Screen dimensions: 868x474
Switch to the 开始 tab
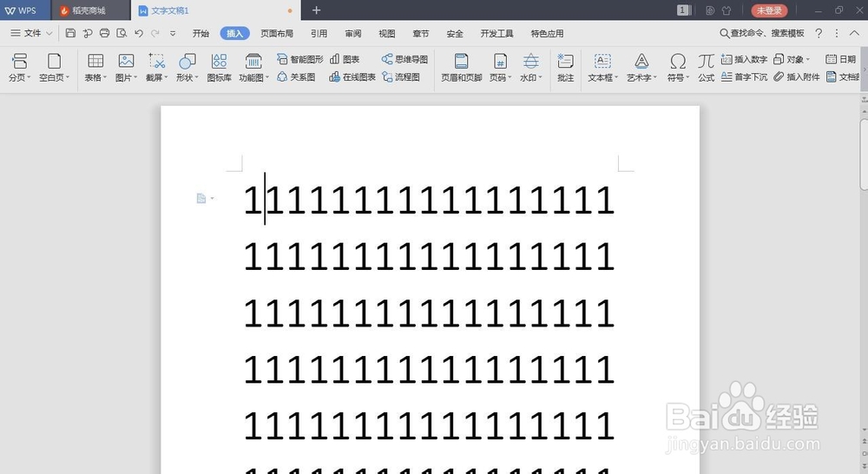(x=201, y=34)
